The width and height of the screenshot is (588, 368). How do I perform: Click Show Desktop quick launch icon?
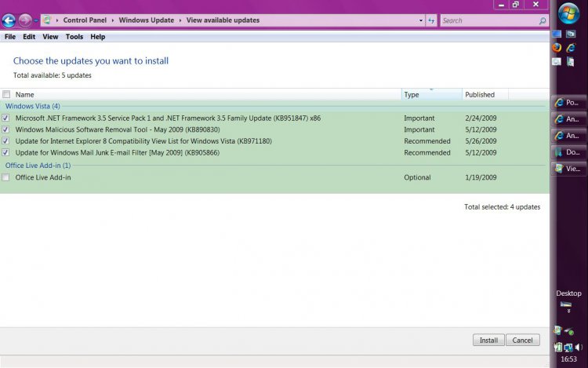pyautogui.click(x=557, y=35)
